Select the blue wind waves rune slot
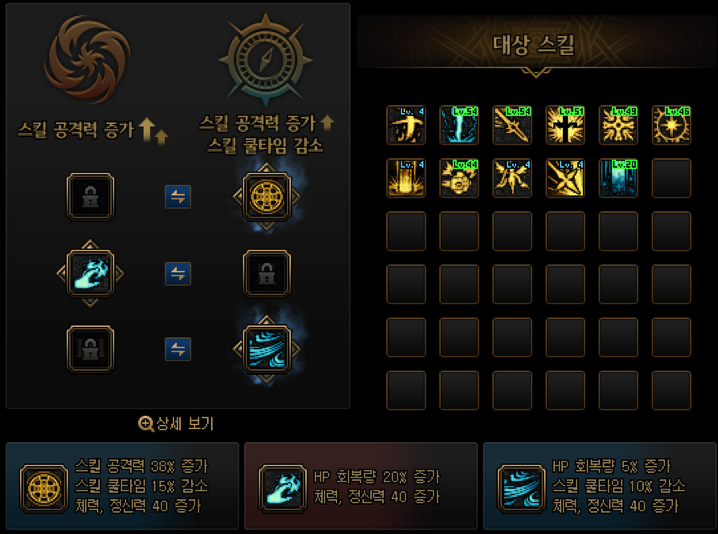 [x=267, y=349]
